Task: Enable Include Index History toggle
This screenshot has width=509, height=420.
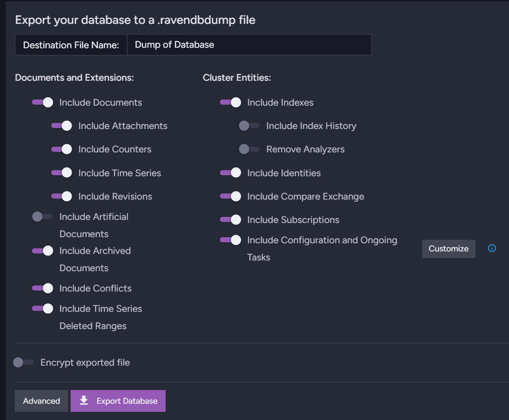Action: (249, 125)
